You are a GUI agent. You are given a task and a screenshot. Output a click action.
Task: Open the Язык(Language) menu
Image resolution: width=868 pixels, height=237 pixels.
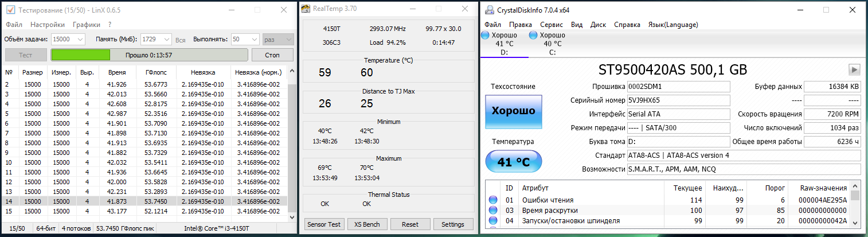pyautogui.click(x=672, y=25)
